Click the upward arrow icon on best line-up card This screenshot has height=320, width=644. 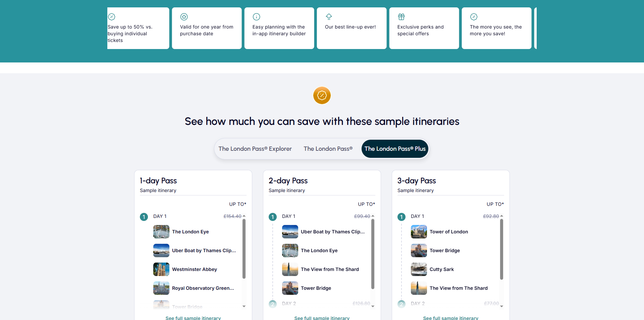click(329, 16)
